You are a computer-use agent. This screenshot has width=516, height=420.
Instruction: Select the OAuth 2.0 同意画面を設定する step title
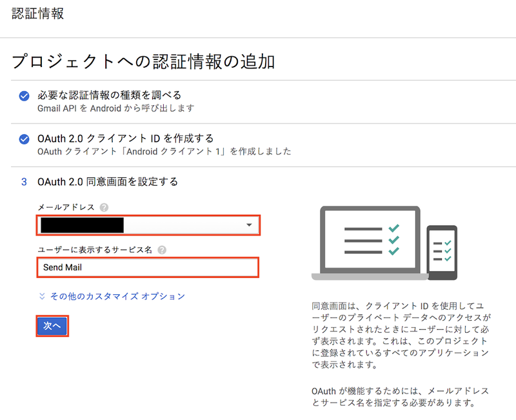[x=107, y=182]
